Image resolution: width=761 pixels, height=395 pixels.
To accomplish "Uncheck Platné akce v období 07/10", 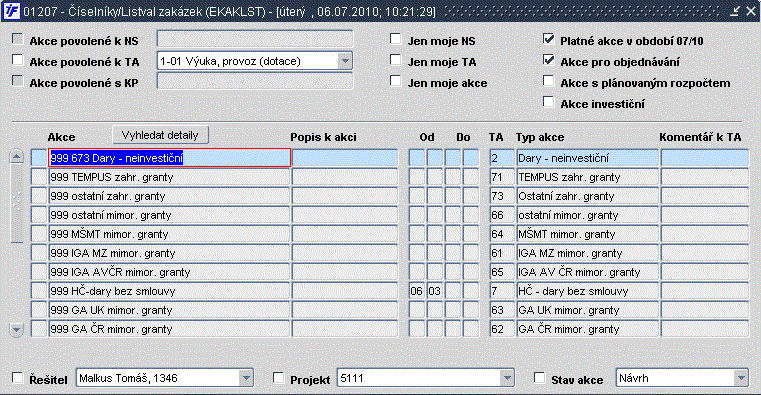I will tap(548, 39).
